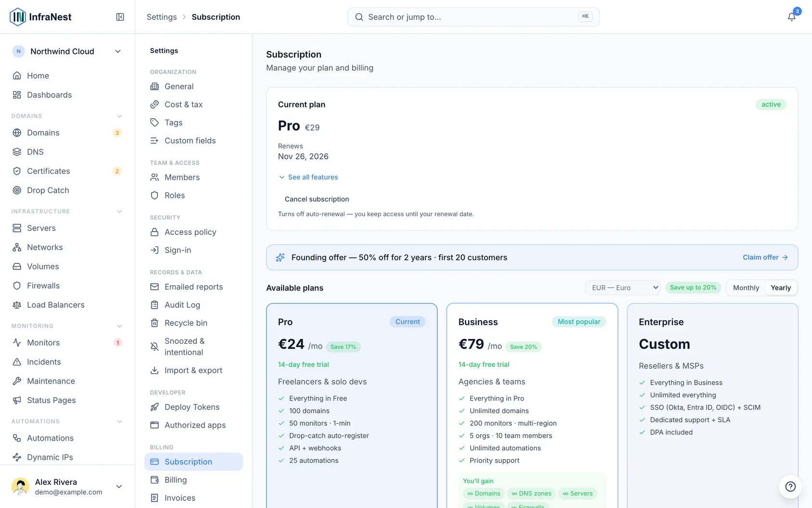Click the DNS layers icon
The width and height of the screenshot is (812, 508).
click(17, 152)
